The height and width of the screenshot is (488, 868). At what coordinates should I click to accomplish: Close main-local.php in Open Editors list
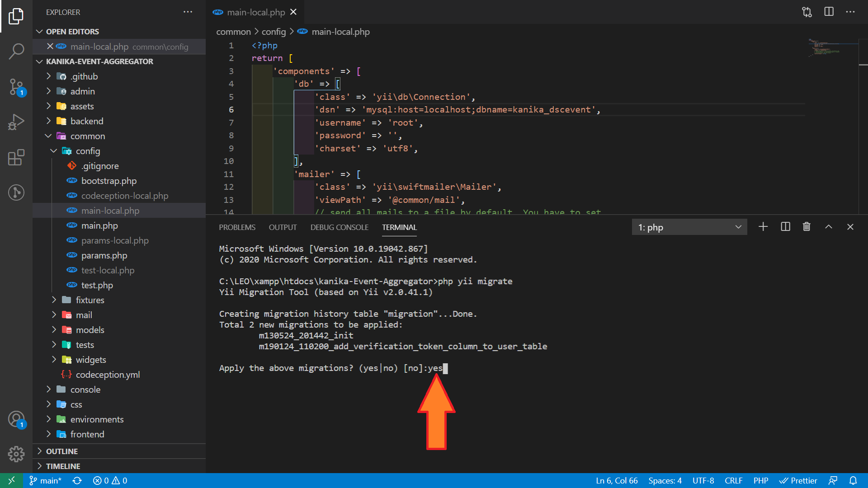coord(50,47)
